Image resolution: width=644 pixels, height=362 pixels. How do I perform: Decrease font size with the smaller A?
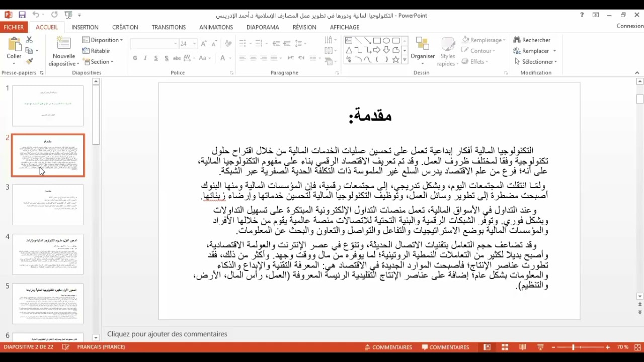[215, 44]
